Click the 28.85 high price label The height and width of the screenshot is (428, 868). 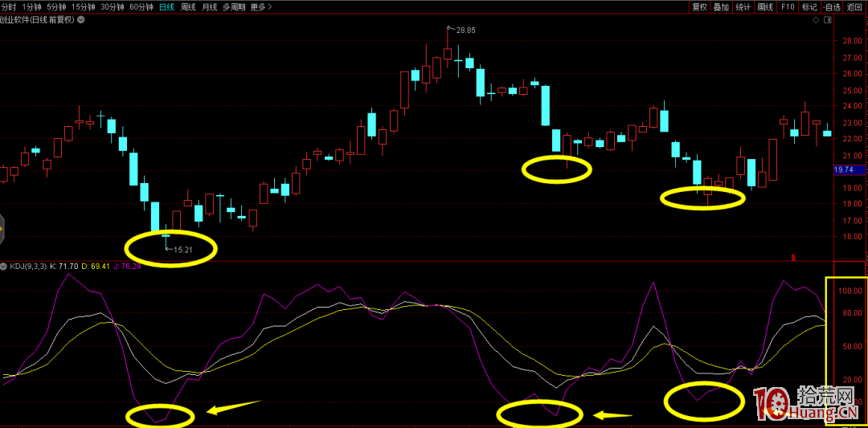[465, 30]
